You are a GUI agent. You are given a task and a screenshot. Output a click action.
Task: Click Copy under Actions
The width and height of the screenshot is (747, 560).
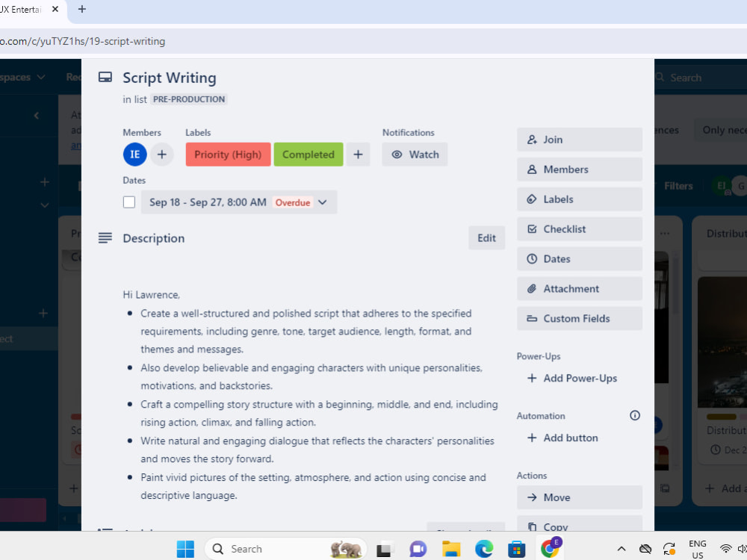[x=580, y=524]
